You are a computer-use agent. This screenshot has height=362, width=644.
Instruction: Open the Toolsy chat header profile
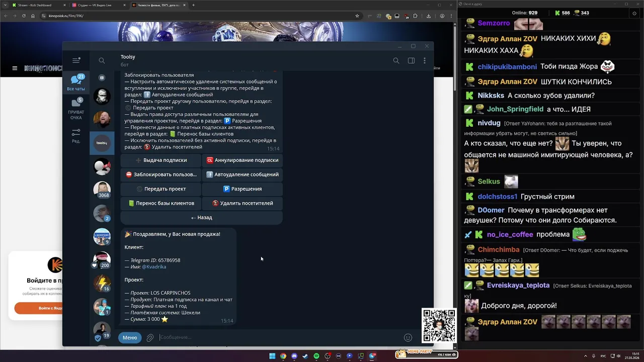click(128, 60)
